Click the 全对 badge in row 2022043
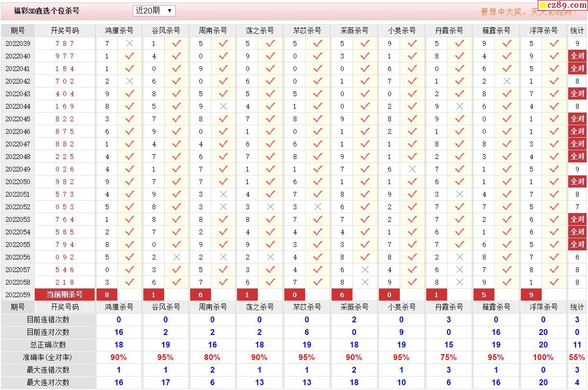Screen dimensions: 588x390 click(x=577, y=94)
